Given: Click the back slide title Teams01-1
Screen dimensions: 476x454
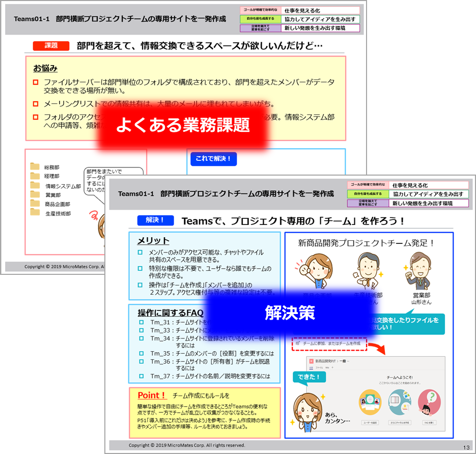Looking at the screenshot, I should [120, 19].
